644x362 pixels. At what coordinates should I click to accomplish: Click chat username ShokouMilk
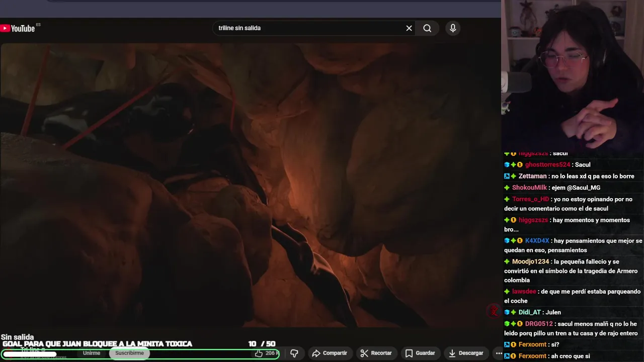[x=529, y=188]
